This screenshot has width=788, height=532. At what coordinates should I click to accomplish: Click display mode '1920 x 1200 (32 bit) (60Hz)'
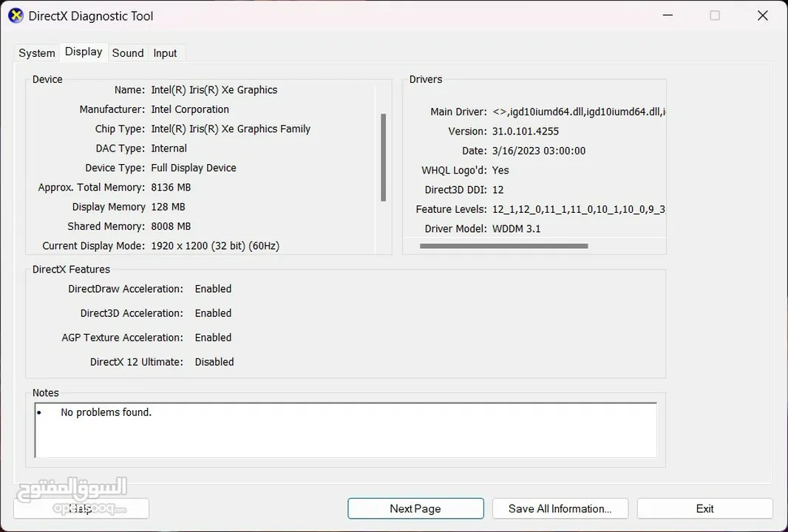(215, 246)
